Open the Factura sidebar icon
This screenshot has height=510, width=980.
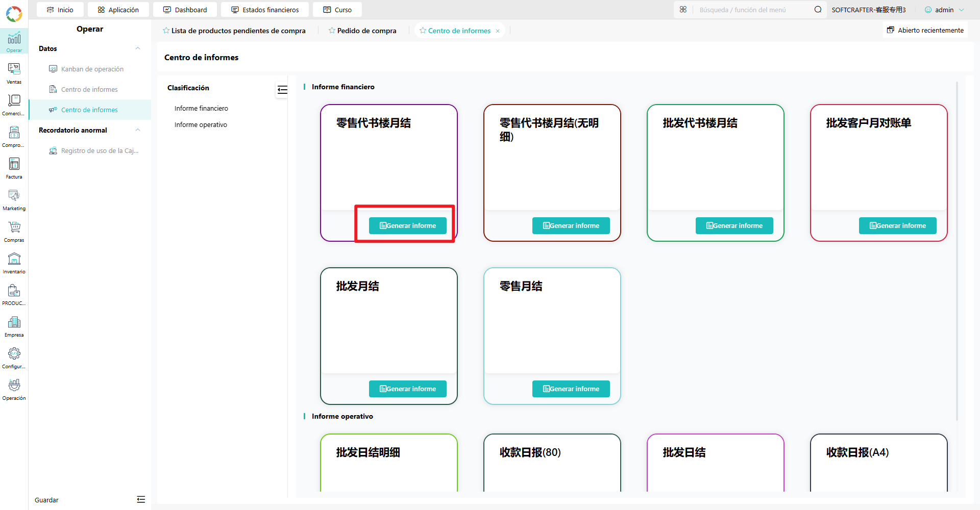pyautogui.click(x=14, y=168)
